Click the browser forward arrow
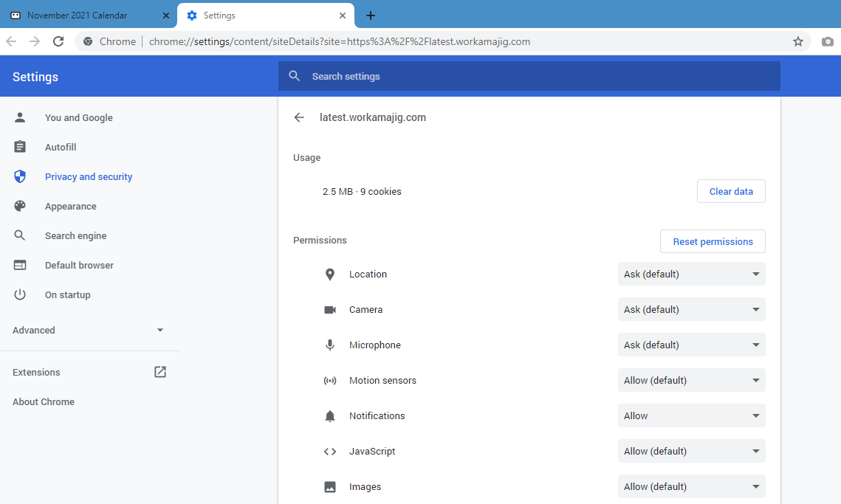Screen dimensions: 841x504 [35, 41]
